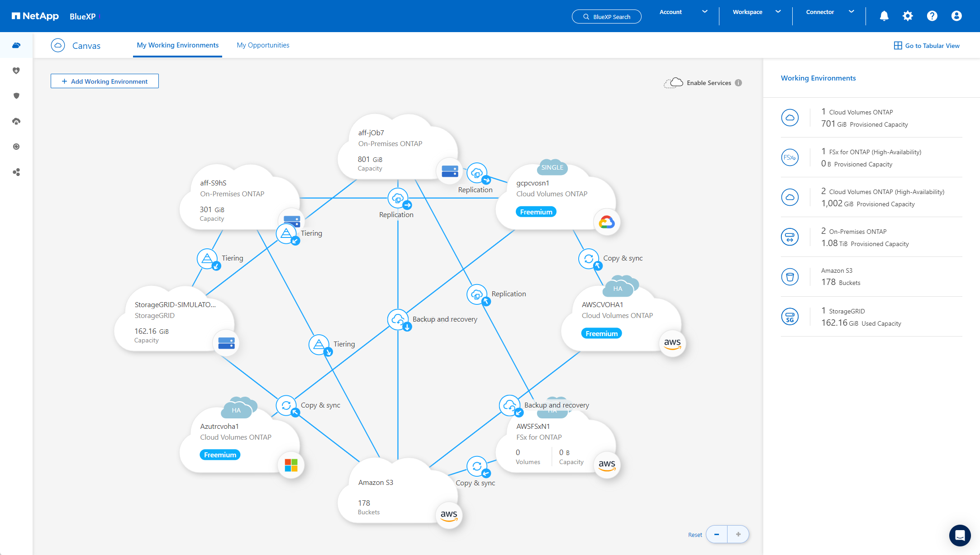Open settings gear in header
Viewport: 980px width, 555px height.
click(x=908, y=16)
